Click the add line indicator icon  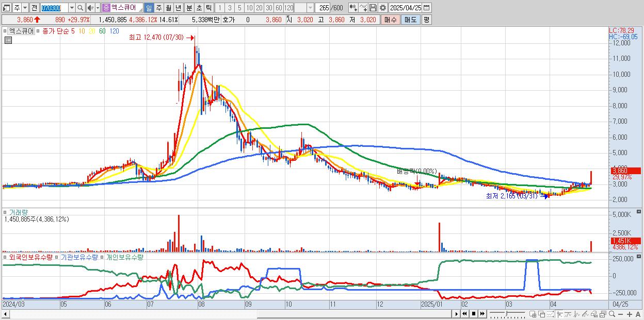coord(363,8)
